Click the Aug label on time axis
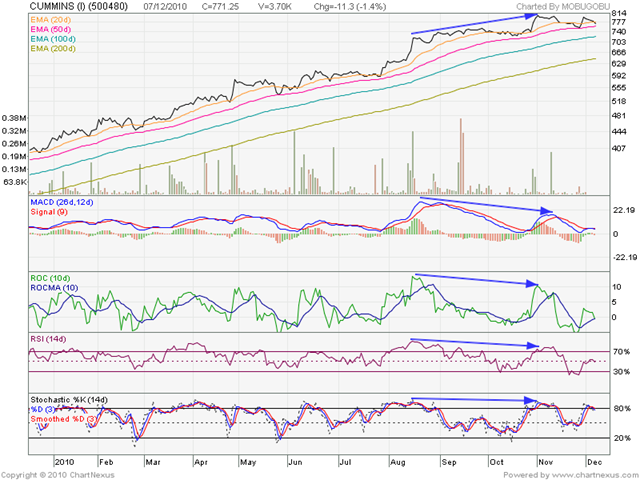Viewport: 640px width, 480px height. click(398, 462)
